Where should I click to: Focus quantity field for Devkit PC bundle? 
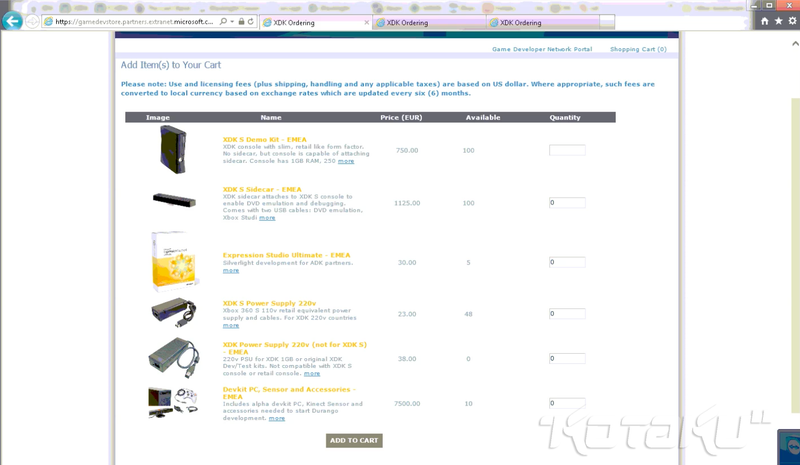[567, 403]
